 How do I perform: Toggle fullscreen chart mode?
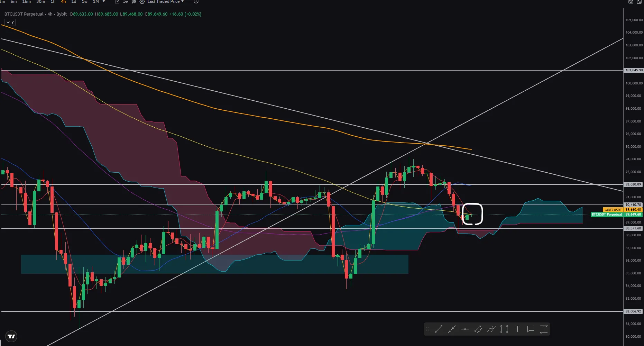coord(639,2)
